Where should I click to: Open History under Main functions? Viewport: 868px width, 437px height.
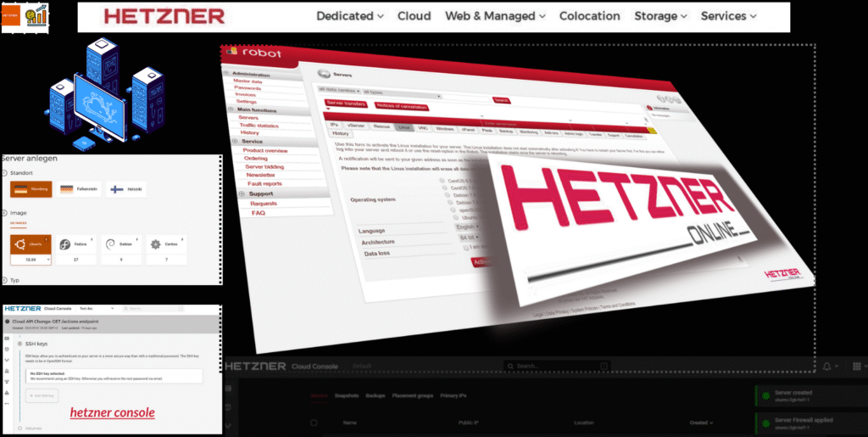(x=250, y=133)
